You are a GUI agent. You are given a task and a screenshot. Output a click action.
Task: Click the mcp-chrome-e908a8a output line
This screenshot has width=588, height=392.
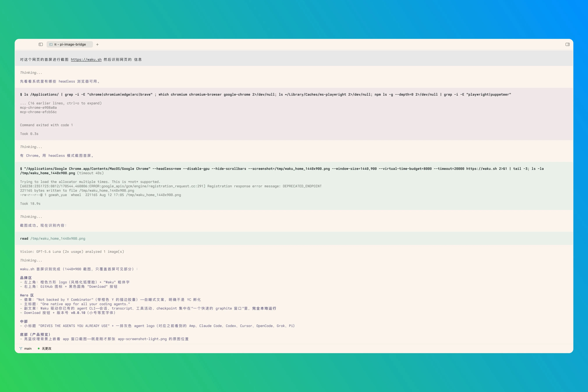[x=38, y=108]
